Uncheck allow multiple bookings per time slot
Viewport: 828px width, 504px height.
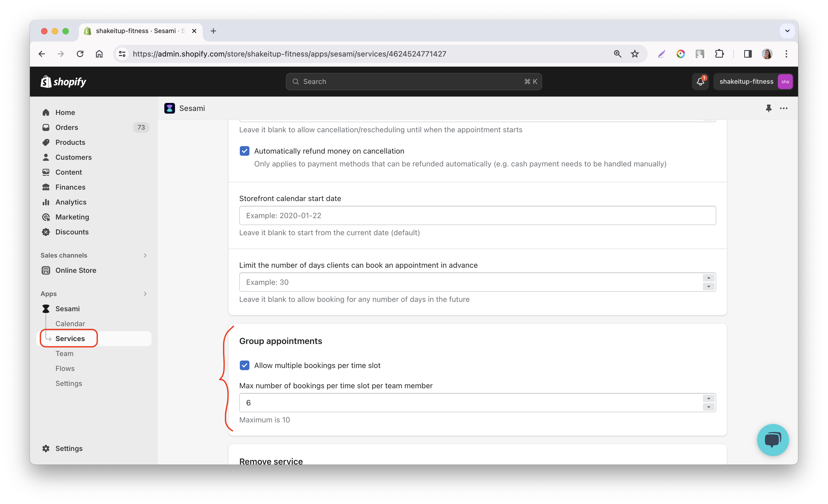click(245, 365)
